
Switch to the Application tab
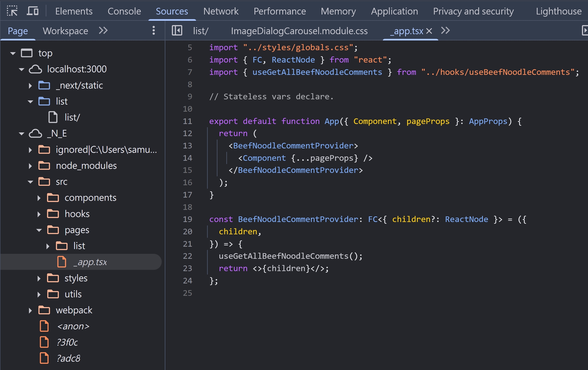pyautogui.click(x=394, y=11)
